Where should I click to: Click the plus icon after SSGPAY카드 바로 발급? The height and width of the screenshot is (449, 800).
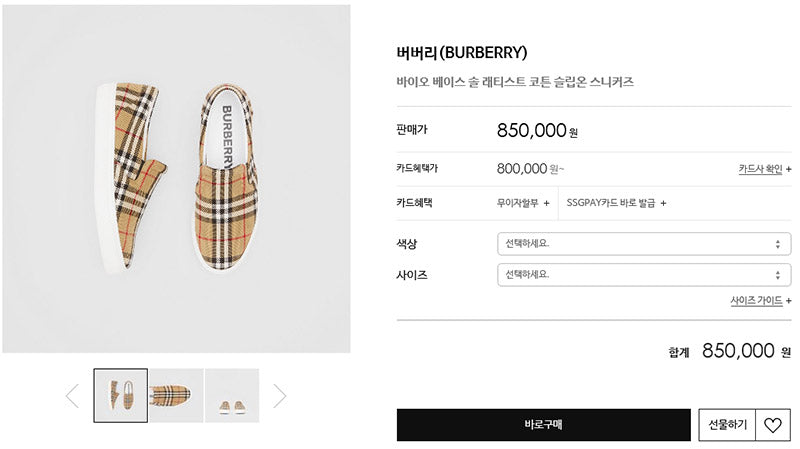pyautogui.click(x=663, y=203)
